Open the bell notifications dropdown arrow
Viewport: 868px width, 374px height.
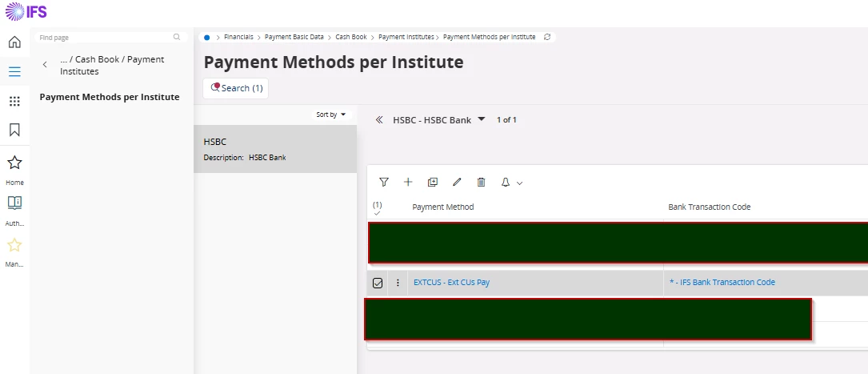[520, 183]
